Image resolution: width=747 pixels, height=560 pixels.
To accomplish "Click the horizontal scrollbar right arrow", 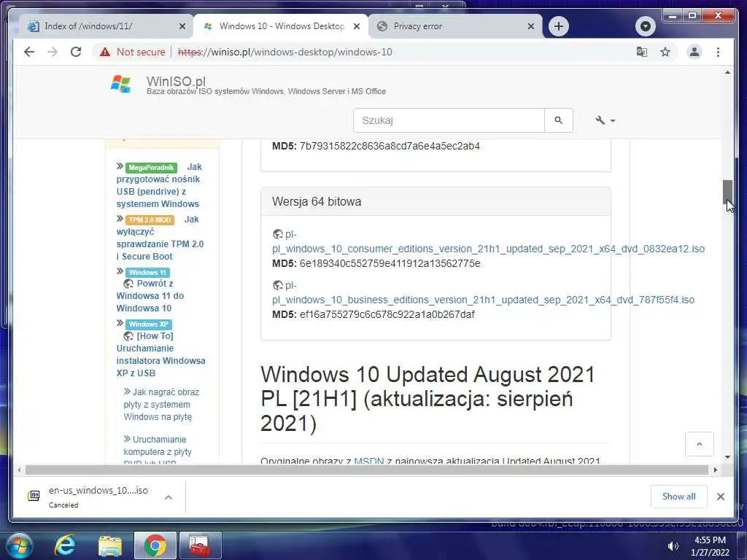I will tap(715, 470).
